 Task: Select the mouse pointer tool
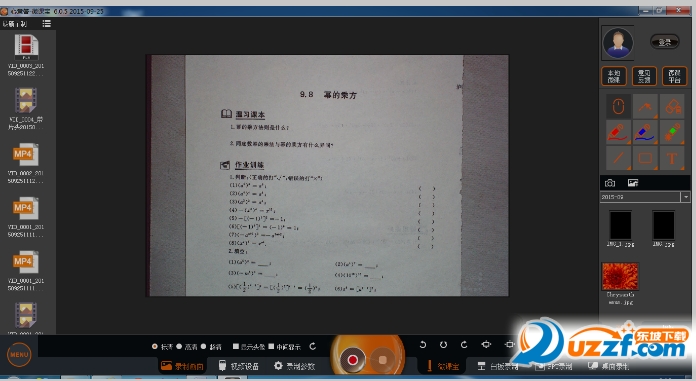[618, 106]
